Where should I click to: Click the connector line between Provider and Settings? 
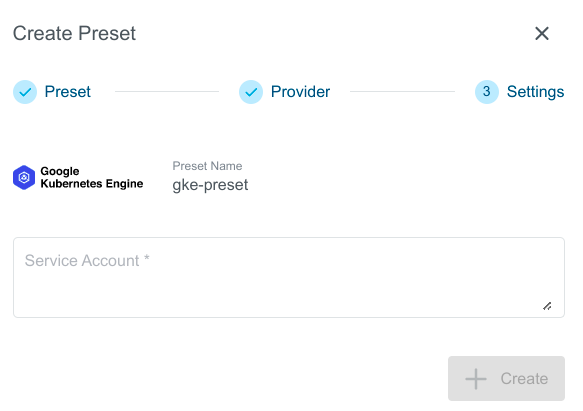tap(402, 91)
